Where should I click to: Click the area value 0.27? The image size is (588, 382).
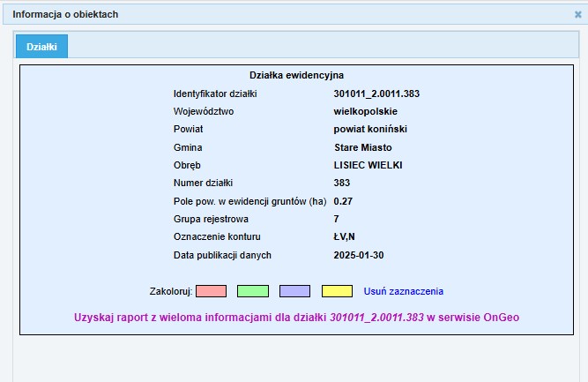tap(343, 201)
